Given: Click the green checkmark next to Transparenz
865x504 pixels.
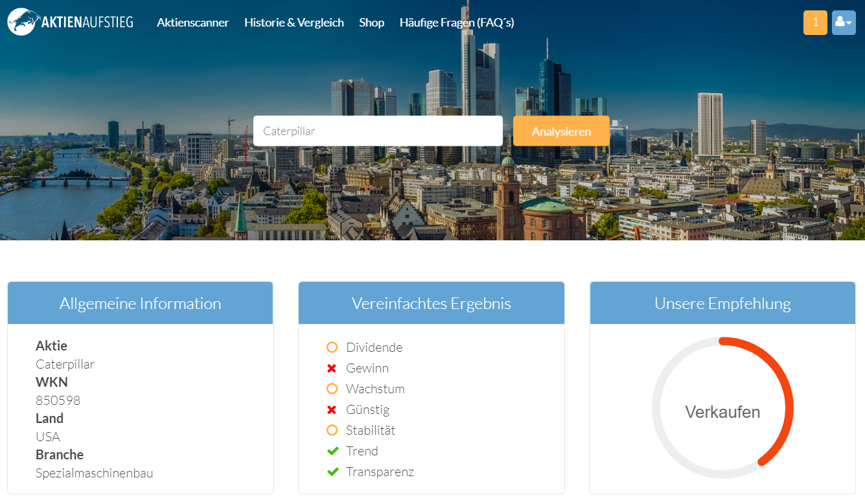Looking at the screenshot, I should click(x=332, y=472).
